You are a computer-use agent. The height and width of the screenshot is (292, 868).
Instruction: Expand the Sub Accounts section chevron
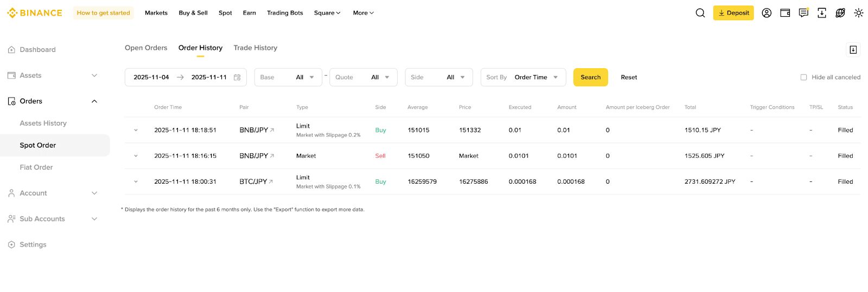94,219
